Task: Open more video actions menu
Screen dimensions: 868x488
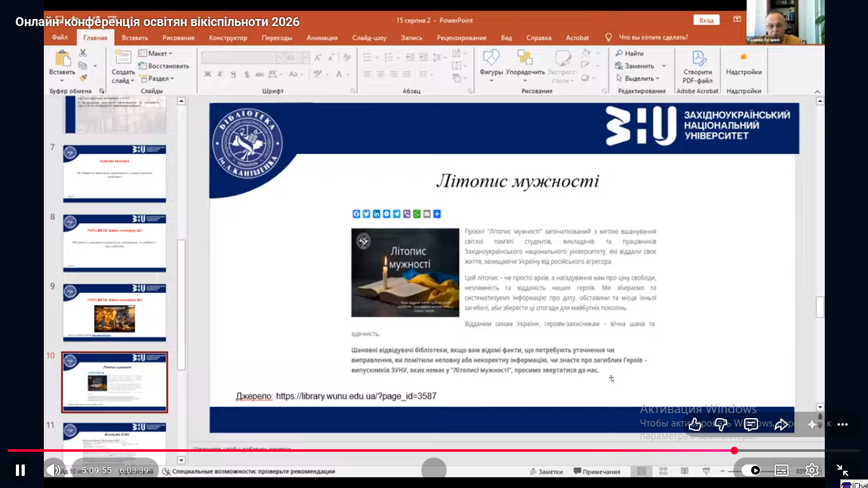Action: click(843, 424)
